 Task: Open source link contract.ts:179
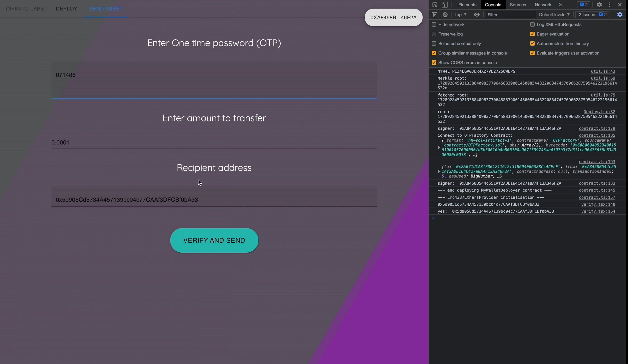tap(597, 128)
